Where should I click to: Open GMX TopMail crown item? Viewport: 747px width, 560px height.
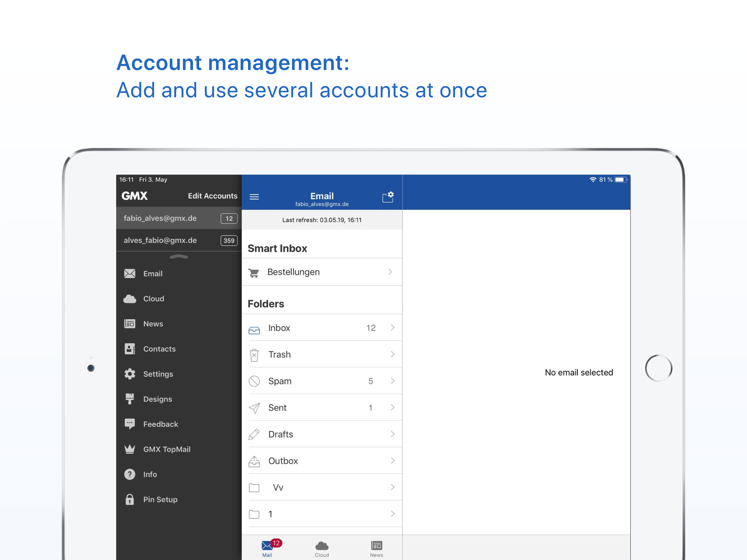click(x=167, y=449)
